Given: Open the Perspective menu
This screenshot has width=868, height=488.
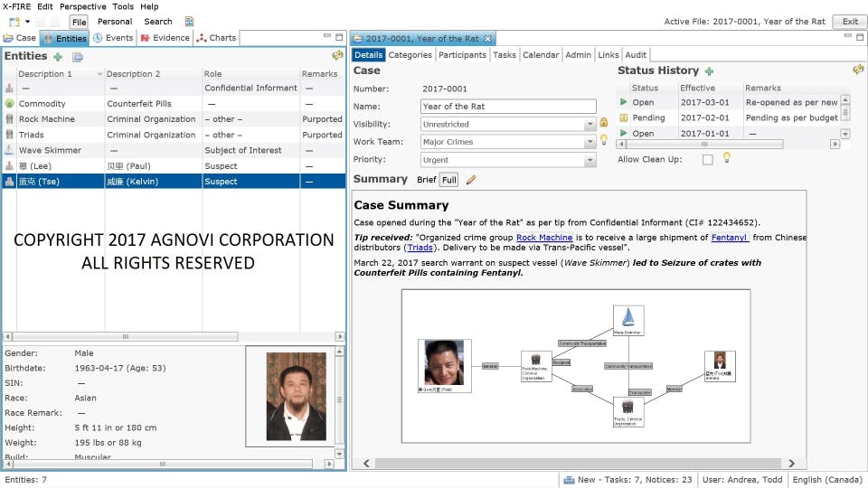Looking at the screenshot, I should tap(82, 6).
